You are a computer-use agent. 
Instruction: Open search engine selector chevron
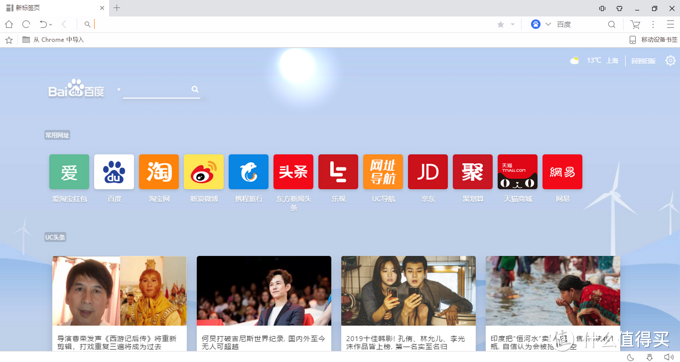pos(548,24)
